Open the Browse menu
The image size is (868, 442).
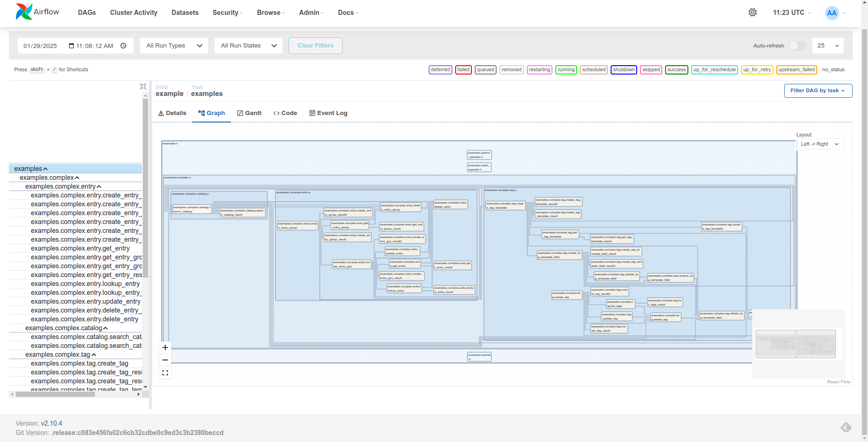pyautogui.click(x=270, y=13)
